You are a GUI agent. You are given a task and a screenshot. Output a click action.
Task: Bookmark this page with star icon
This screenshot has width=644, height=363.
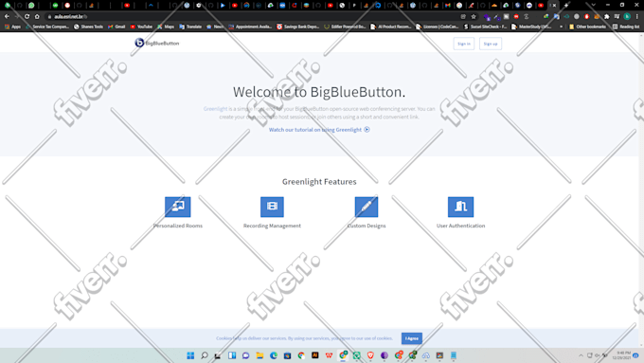click(474, 16)
